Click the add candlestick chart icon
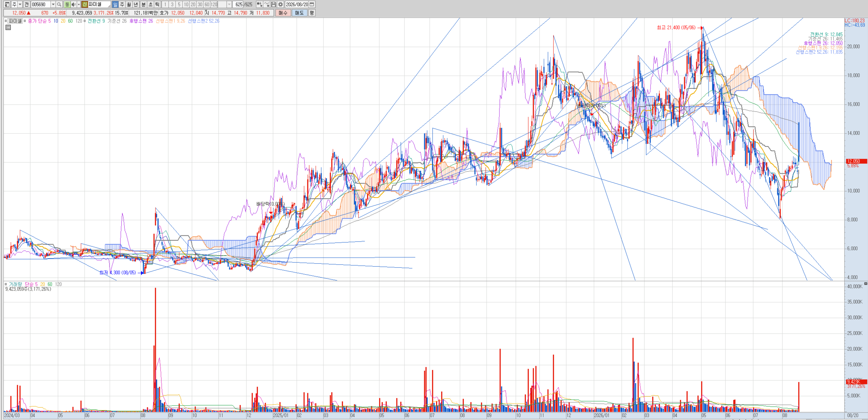The height and width of the screenshot is (420, 868). 259,4
